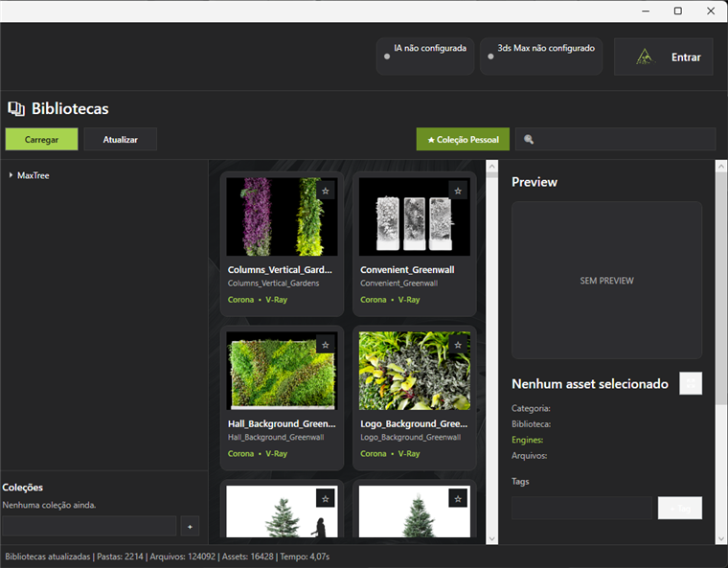Click the Coleções section heading
This screenshot has width=728, height=568.
23,488
